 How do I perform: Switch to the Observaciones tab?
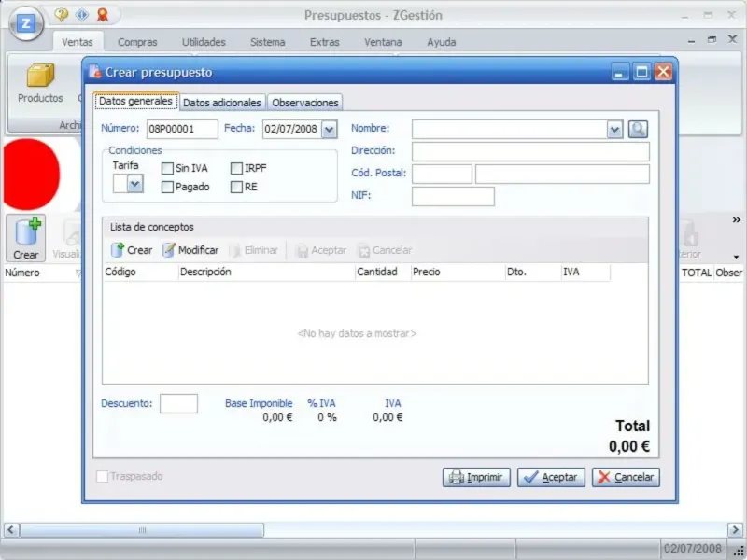coord(305,103)
